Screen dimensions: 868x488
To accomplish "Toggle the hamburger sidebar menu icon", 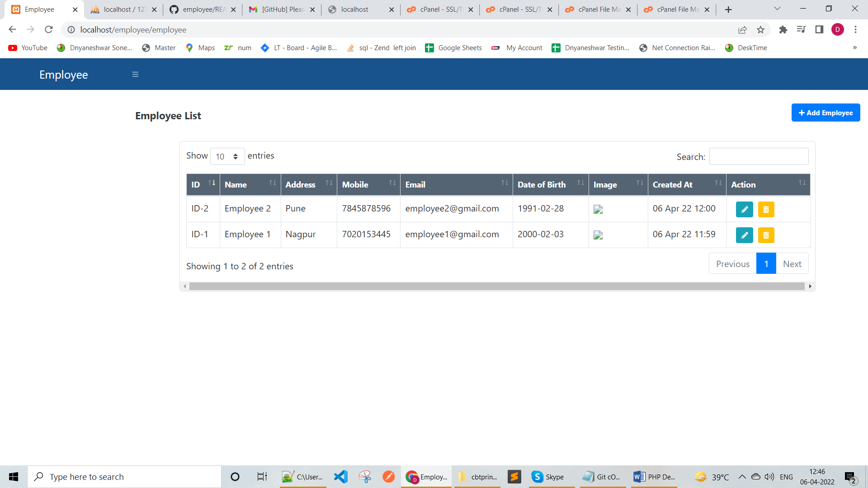I will (135, 75).
